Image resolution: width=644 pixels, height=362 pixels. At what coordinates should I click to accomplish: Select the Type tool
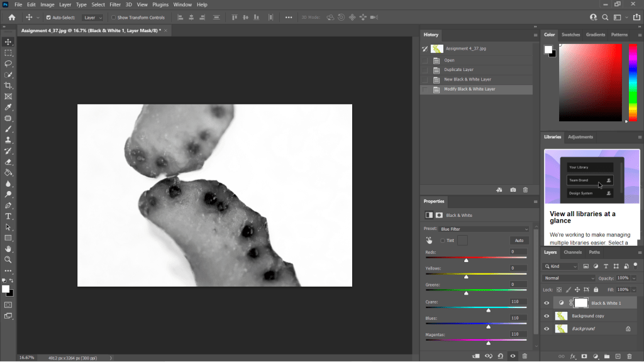8,216
